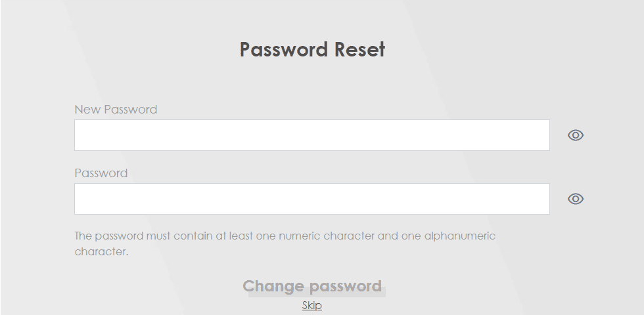Click the password requirements hint text

pyautogui.click(x=285, y=243)
